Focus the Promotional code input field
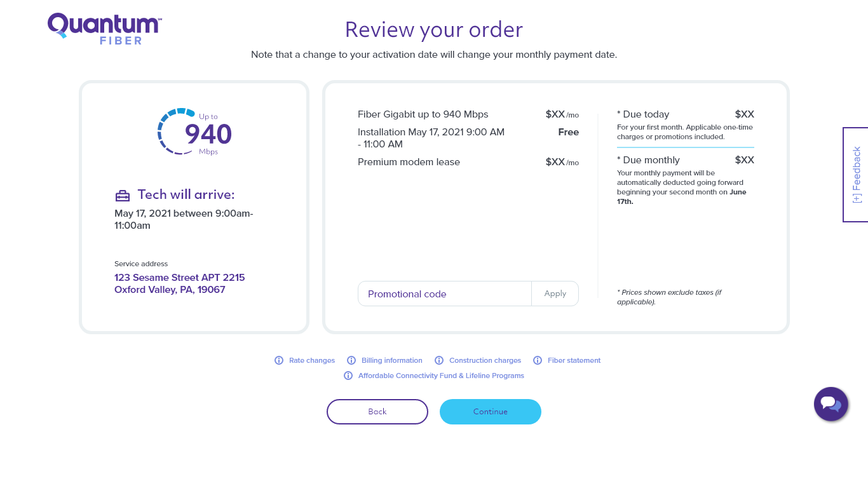This screenshot has height=488, width=868. 445,294
